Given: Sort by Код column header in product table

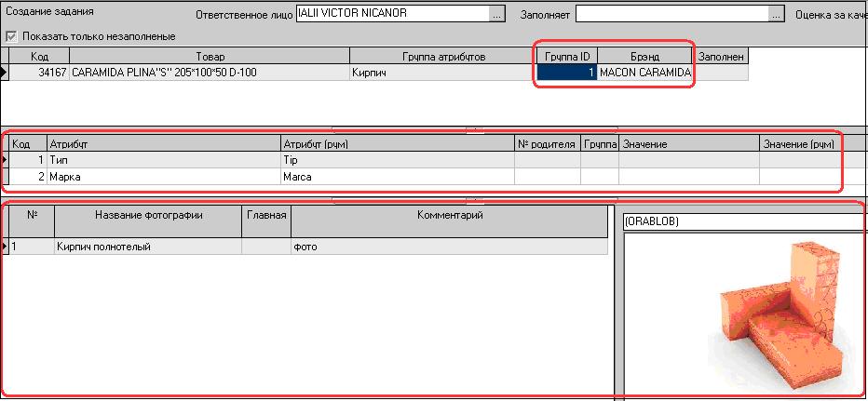Looking at the screenshot, I should (39, 57).
